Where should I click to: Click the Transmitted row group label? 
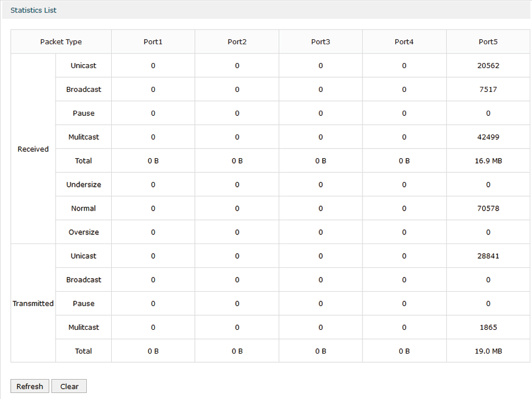(33, 303)
